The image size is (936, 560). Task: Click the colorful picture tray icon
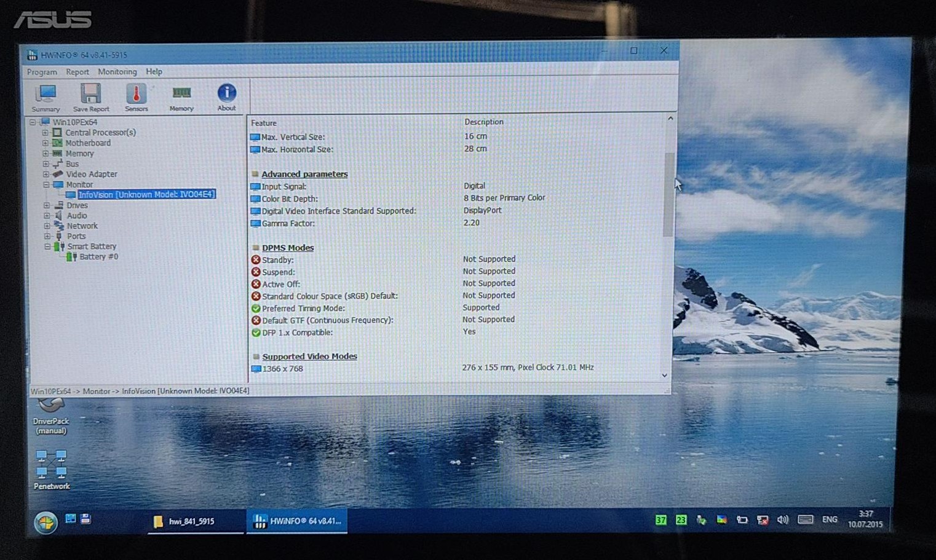click(x=721, y=520)
